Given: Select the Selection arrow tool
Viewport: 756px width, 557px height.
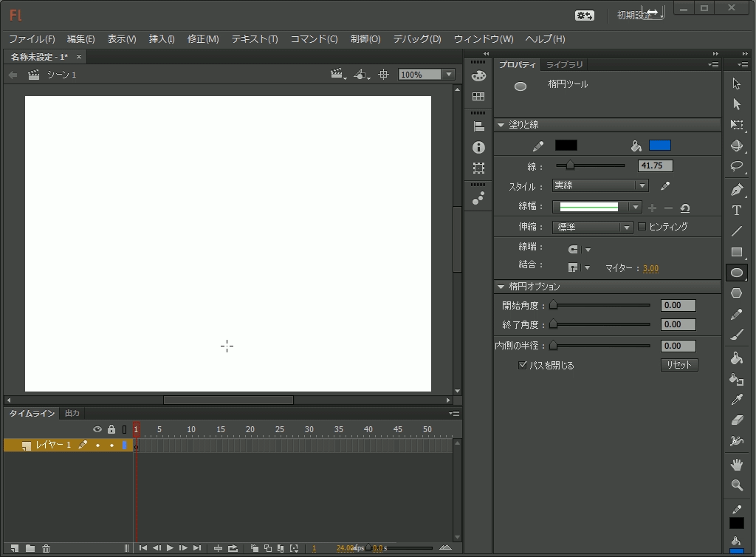Looking at the screenshot, I should pyautogui.click(x=736, y=83).
